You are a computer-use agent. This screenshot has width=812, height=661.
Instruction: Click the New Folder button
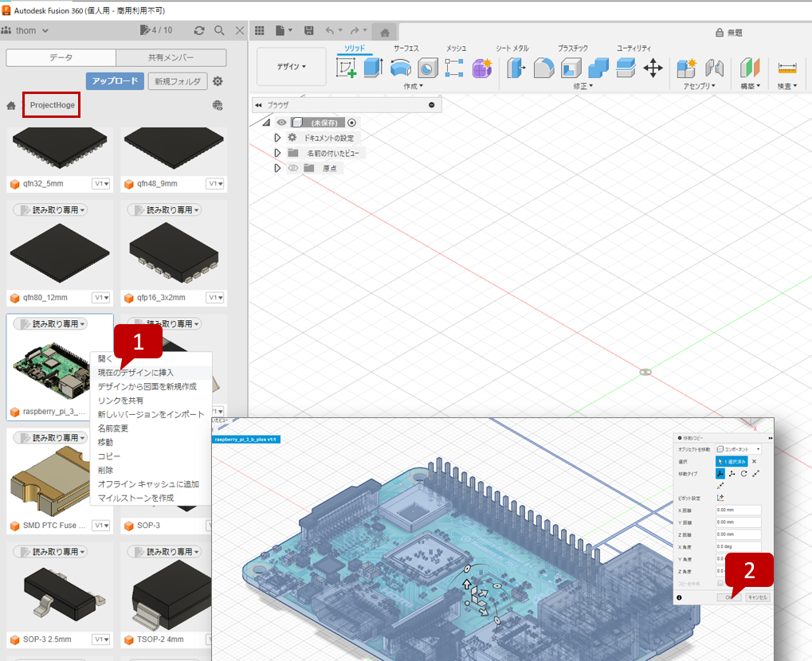click(x=178, y=81)
